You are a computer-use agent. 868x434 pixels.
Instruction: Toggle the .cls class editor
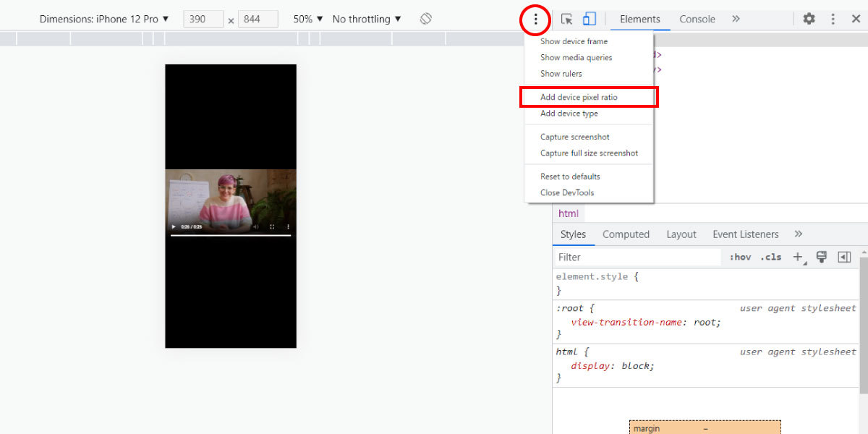coord(771,257)
